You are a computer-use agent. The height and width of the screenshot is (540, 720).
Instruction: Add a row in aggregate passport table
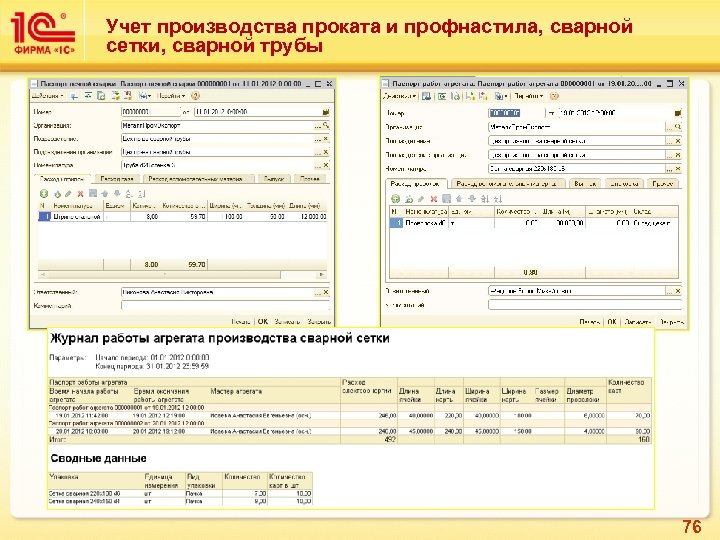tap(395, 199)
